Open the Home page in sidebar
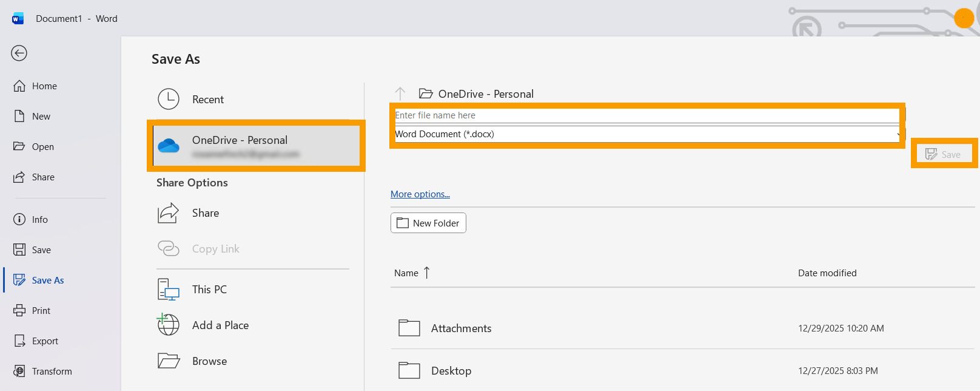 pos(44,86)
